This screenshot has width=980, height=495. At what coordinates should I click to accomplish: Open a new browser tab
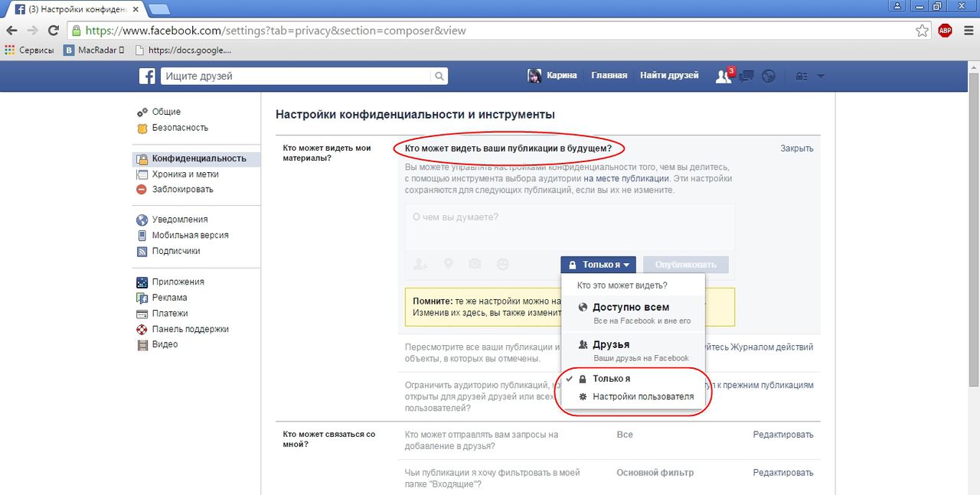[x=159, y=9]
